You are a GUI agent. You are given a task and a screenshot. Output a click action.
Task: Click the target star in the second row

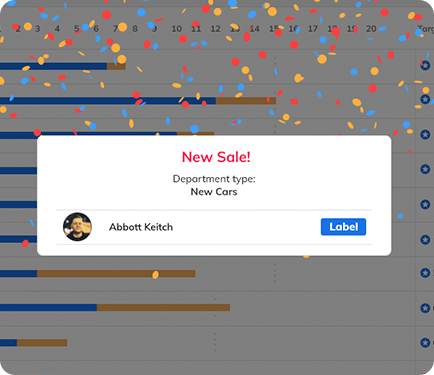click(x=425, y=99)
